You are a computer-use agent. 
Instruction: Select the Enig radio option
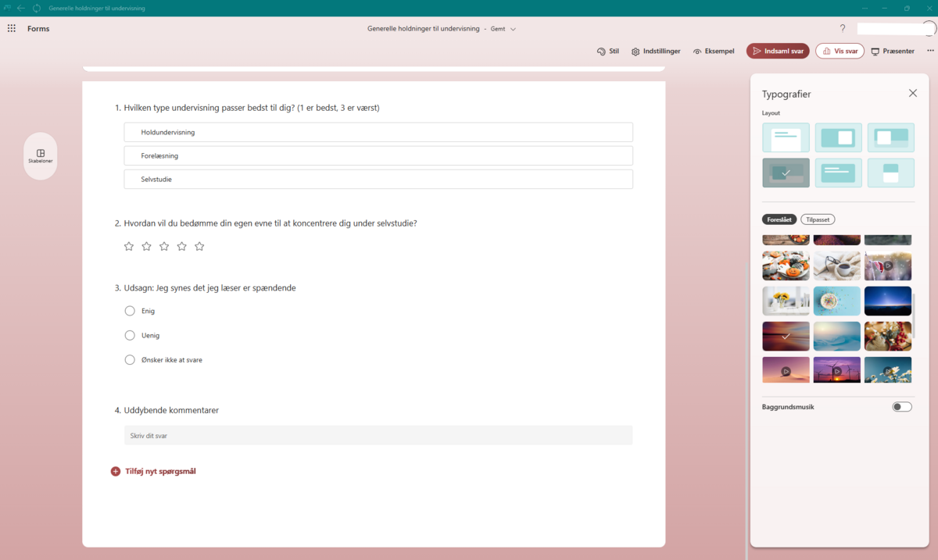click(x=130, y=311)
